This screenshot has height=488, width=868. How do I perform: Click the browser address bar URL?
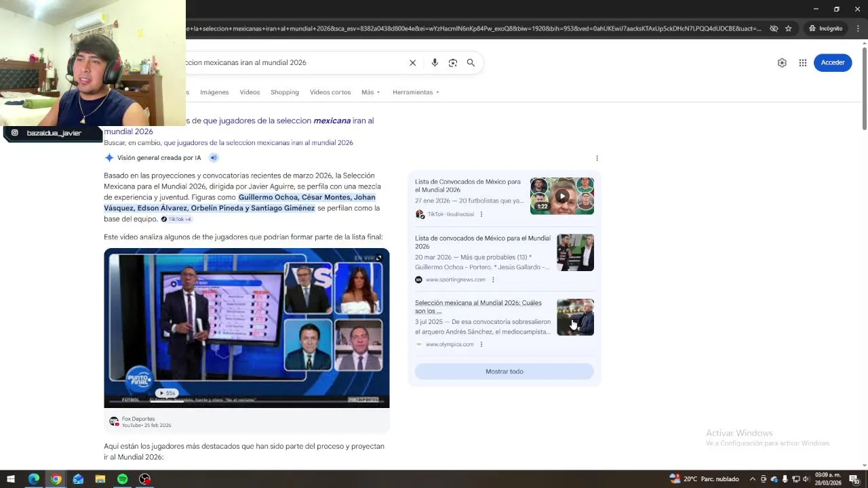pyautogui.click(x=475, y=28)
